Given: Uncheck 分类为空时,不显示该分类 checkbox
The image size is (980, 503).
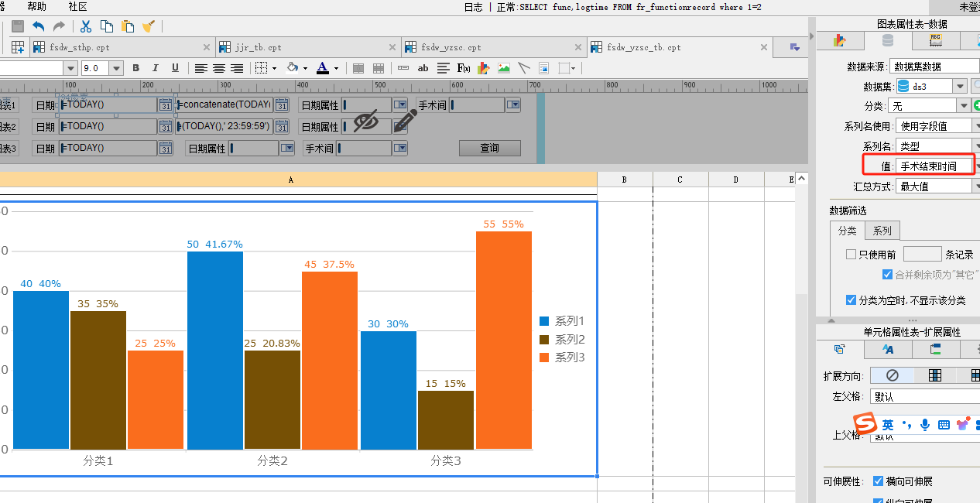Looking at the screenshot, I should click(x=852, y=300).
